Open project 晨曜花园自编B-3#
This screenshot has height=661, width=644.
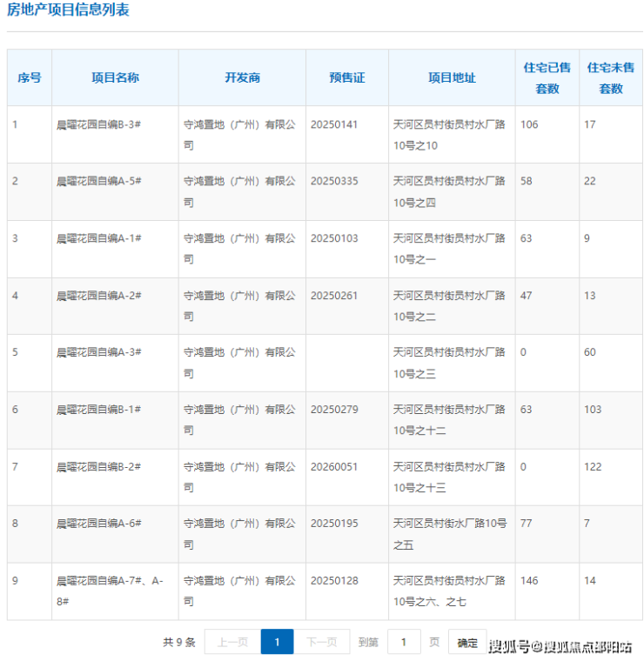pyautogui.click(x=98, y=124)
